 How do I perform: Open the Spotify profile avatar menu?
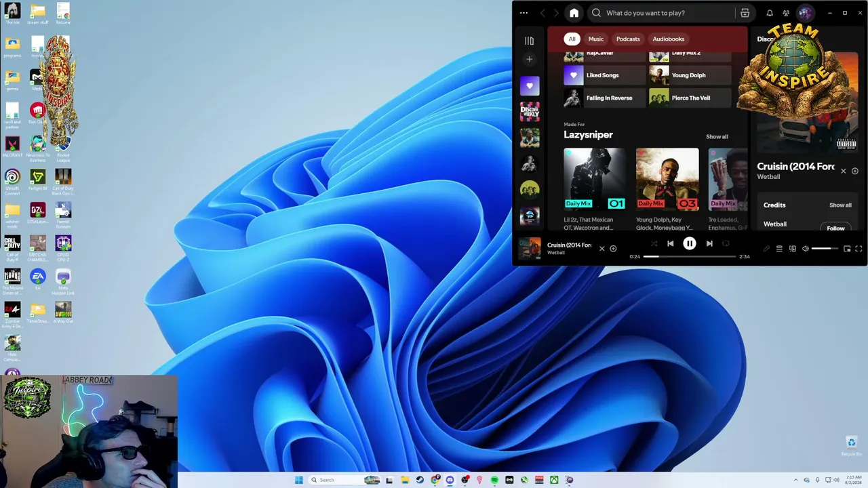click(x=805, y=13)
